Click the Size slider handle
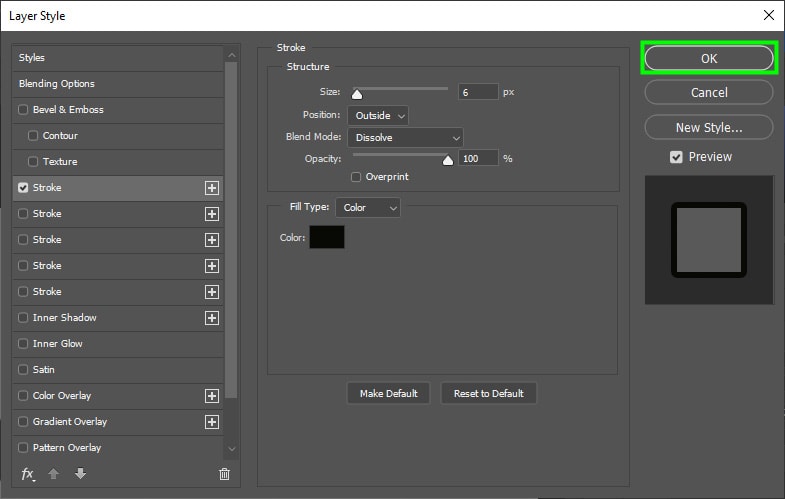The height and width of the screenshot is (499, 785). click(357, 94)
